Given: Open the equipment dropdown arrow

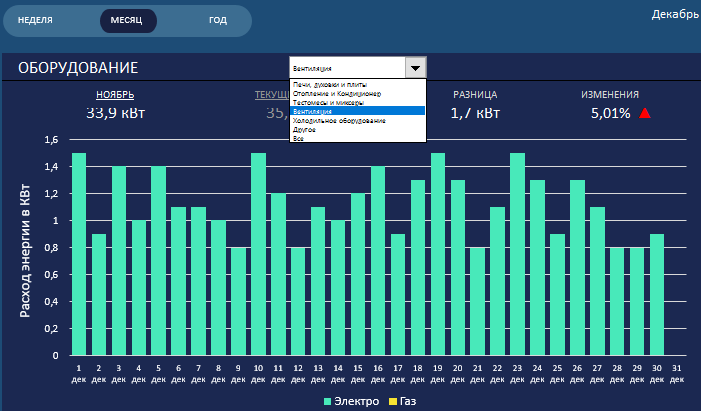Looking at the screenshot, I should (x=415, y=67).
